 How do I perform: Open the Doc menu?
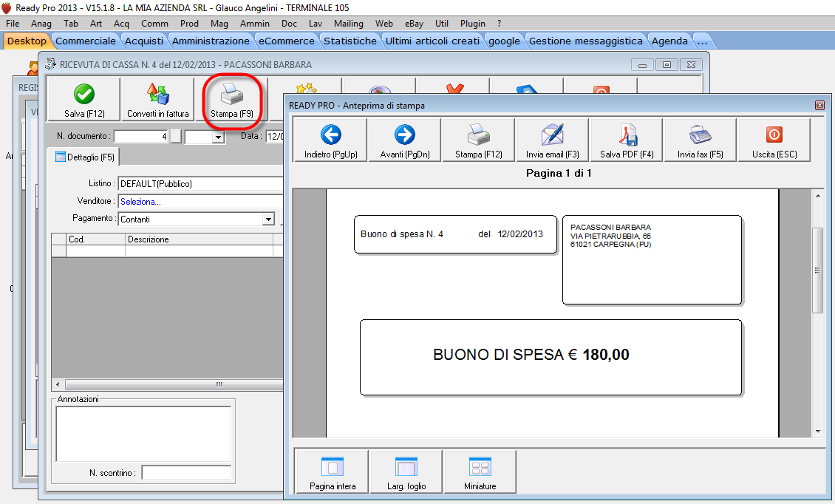pyautogui.click(x=289, y=24)
